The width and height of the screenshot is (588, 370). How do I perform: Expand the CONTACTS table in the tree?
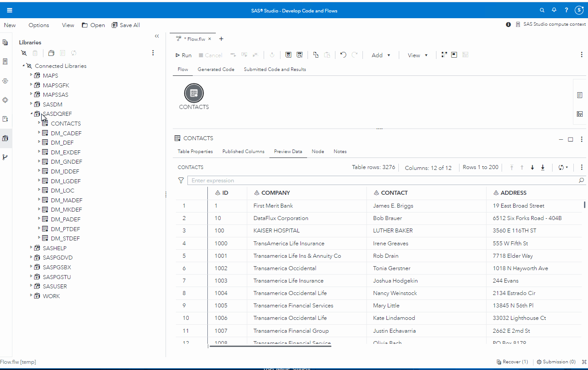(39, 123)
